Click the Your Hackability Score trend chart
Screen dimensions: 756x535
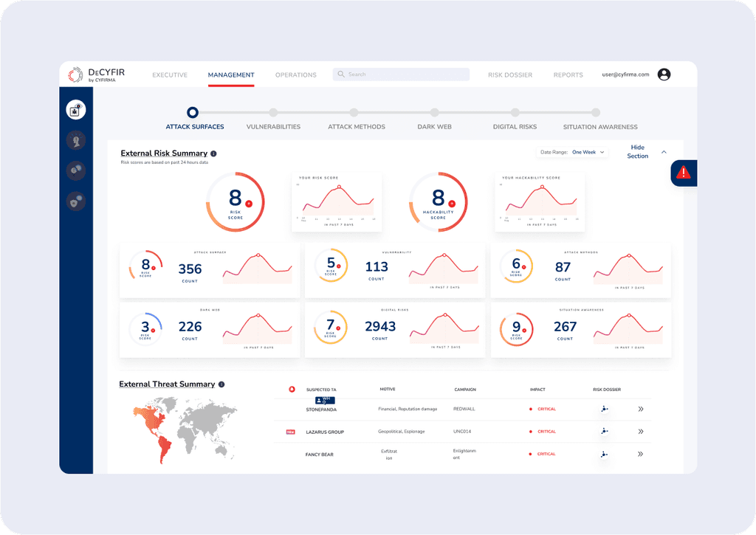tap(540, 202)
